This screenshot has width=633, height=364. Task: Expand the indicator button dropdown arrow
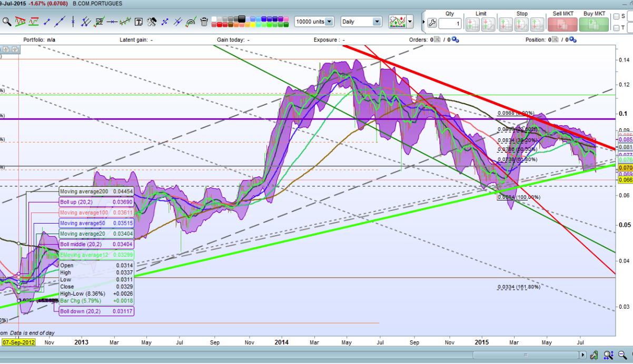[410, 22]
